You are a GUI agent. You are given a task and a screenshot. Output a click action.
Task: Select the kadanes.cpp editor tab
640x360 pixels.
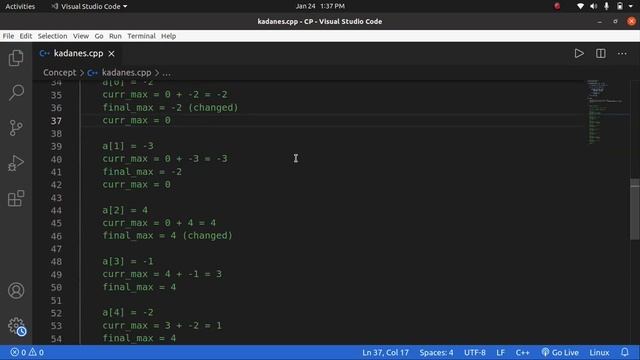click(77, 53)
